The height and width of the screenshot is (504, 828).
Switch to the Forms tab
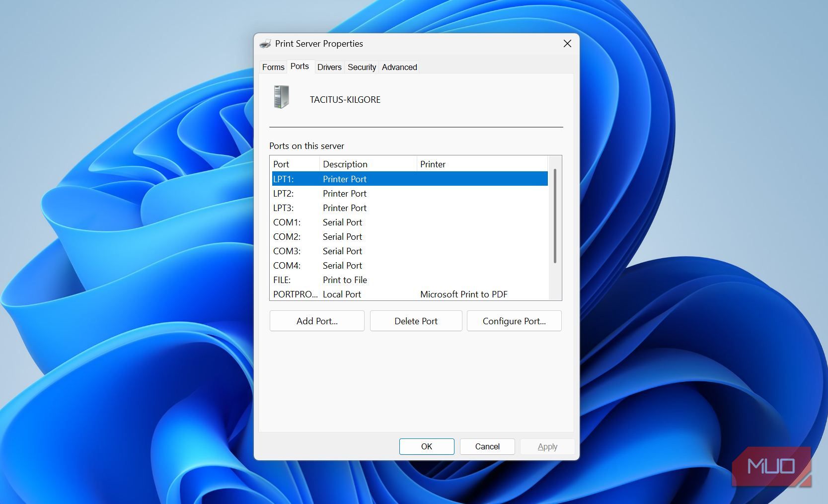(273, 67)
